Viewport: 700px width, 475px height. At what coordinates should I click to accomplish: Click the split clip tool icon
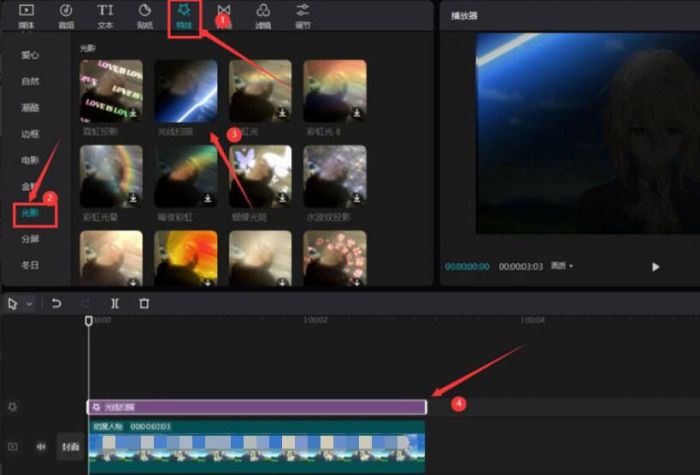click(x=115, y=303)
